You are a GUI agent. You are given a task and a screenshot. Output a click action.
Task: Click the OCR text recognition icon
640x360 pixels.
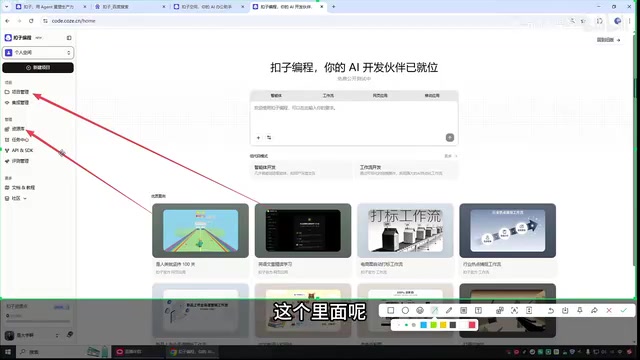pos(514,311)
